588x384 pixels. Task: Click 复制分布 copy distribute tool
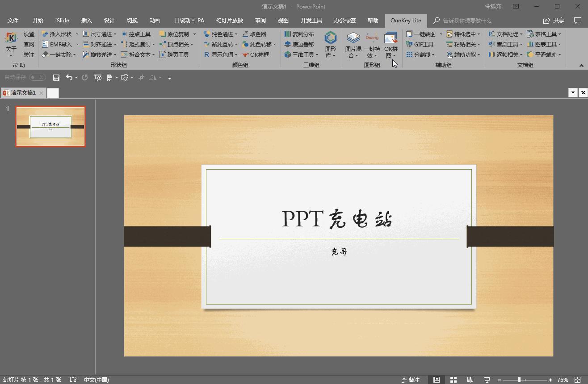pyautogui.click(x=299, y=34)
